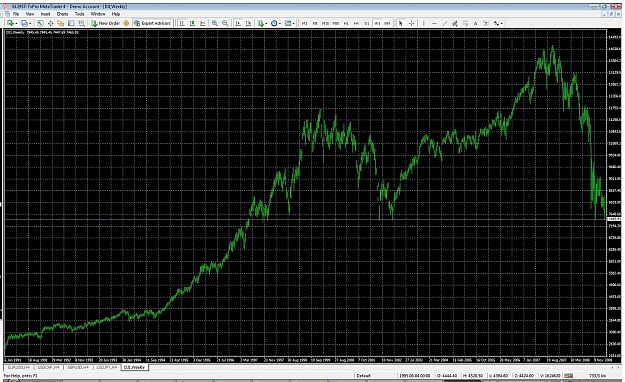
Task: Click the Default profile status field
Action: [x=364, y=376]
